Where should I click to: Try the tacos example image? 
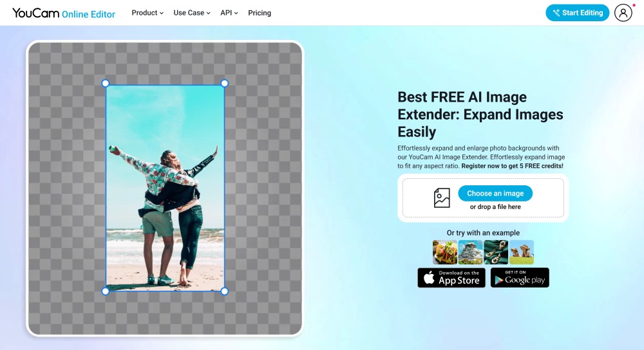coord(445,252)
